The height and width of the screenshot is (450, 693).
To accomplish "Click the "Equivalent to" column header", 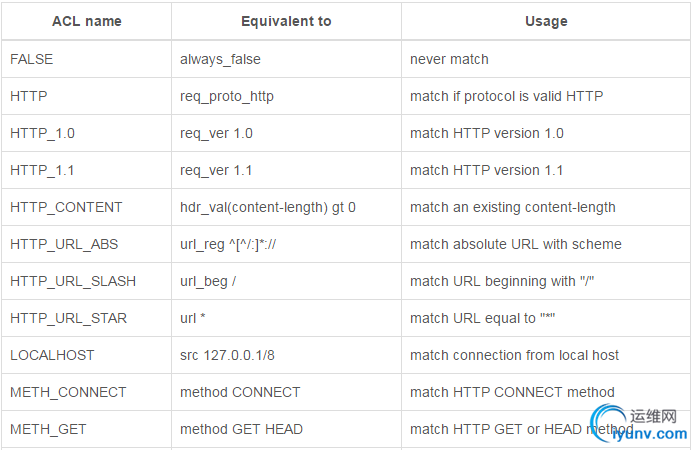I will (286, 21).
